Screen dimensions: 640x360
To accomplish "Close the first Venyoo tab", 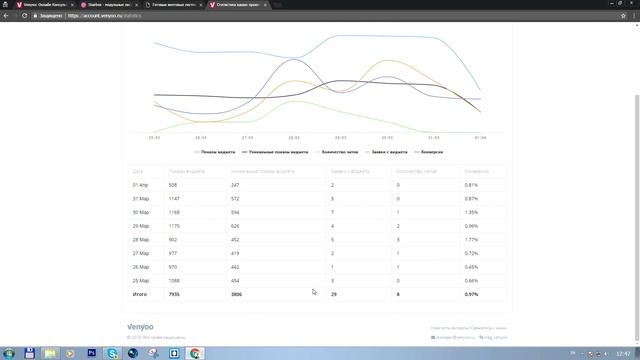I will click(x=72, y=5).
